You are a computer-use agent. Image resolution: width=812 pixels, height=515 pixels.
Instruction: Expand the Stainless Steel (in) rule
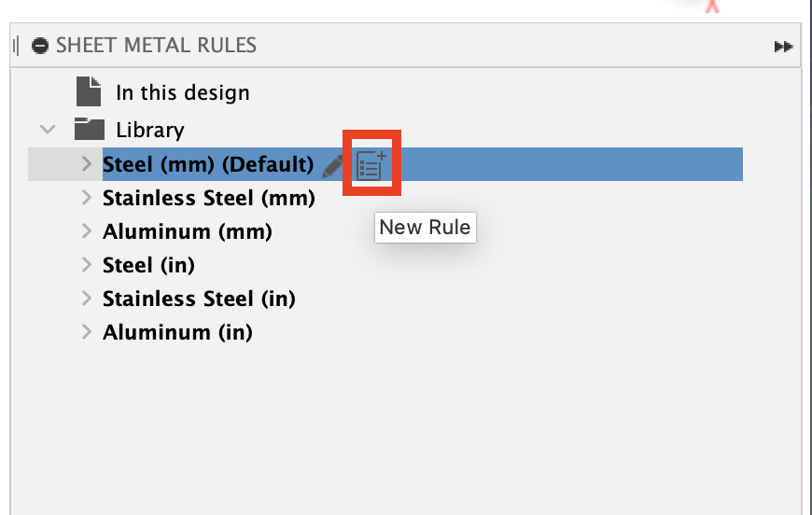(87, 299)
